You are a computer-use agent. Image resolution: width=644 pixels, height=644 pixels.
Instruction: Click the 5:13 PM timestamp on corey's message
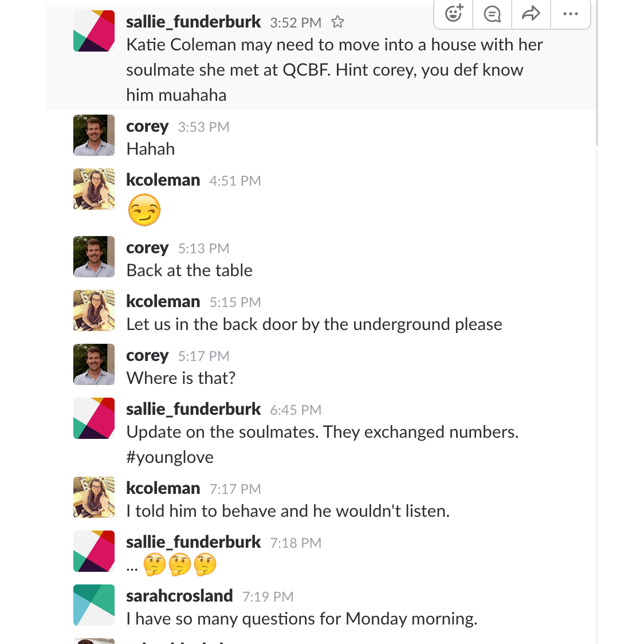tap(203, 249)
